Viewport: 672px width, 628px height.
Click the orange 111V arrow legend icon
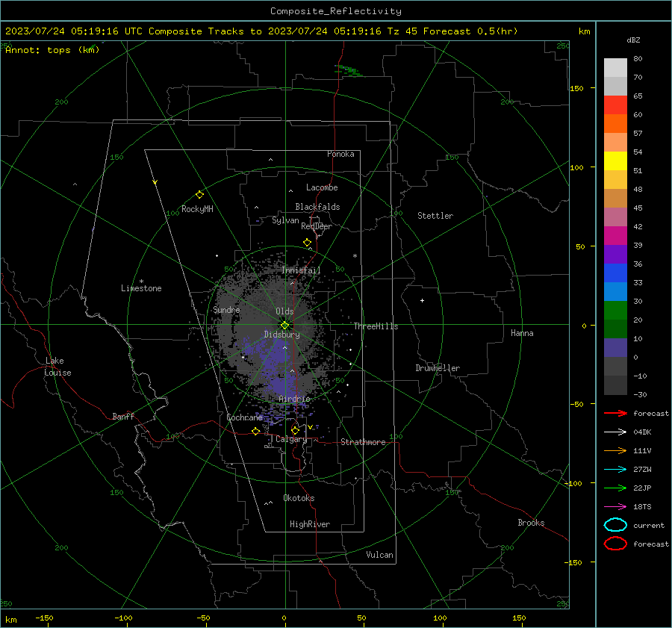pos(615,450)
